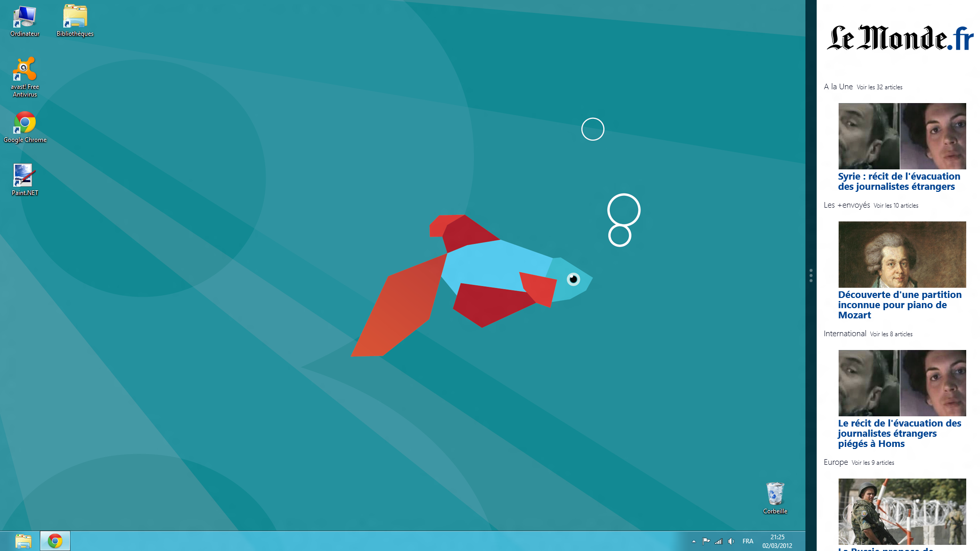The height and width of the screenshot is (551, 980).
Task: Open the International section heading
Action: 845,334
